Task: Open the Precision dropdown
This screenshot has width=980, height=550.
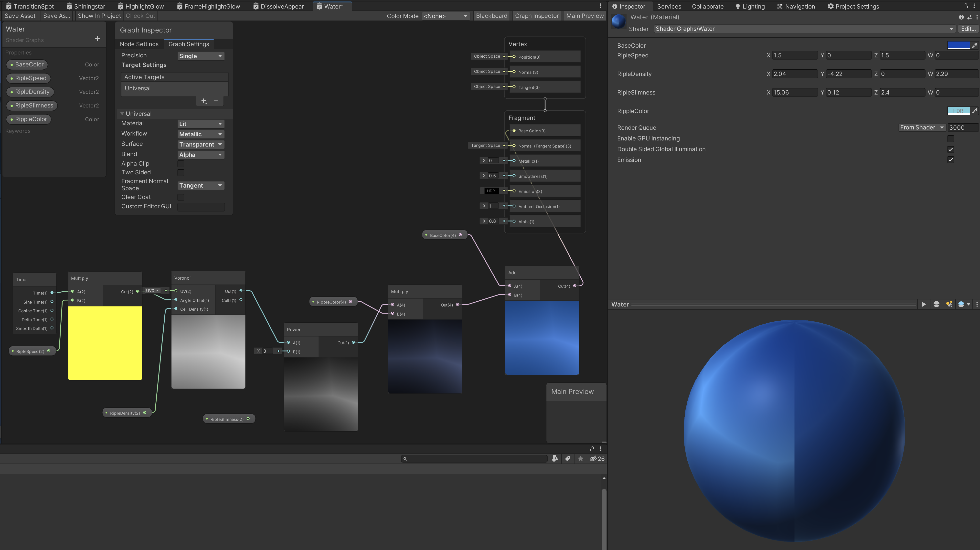Action: point(201,56)
